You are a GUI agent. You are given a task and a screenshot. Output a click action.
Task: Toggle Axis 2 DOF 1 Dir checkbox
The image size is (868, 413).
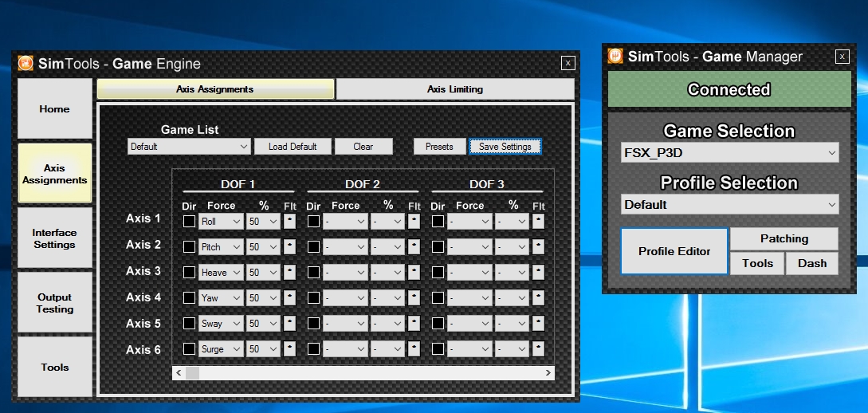pos(190,247)
